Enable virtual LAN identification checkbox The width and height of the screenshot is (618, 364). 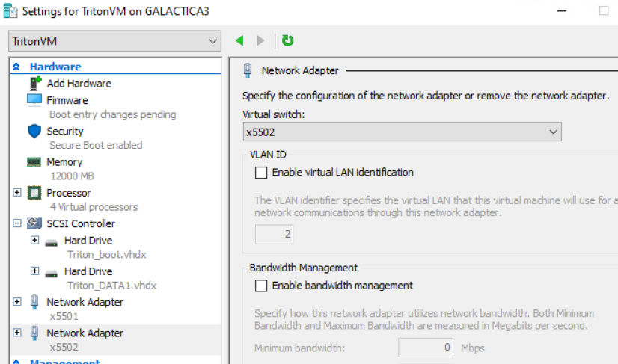coord(261,173)
